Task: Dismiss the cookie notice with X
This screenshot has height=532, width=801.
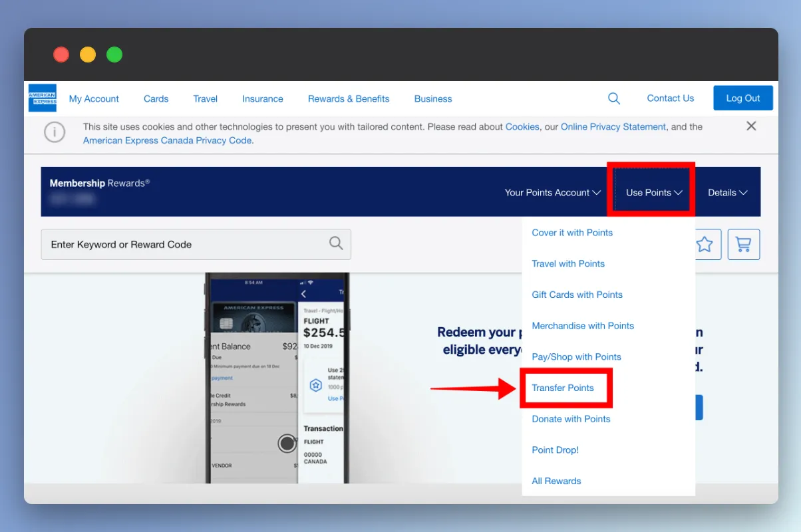Action: point(751,126)
